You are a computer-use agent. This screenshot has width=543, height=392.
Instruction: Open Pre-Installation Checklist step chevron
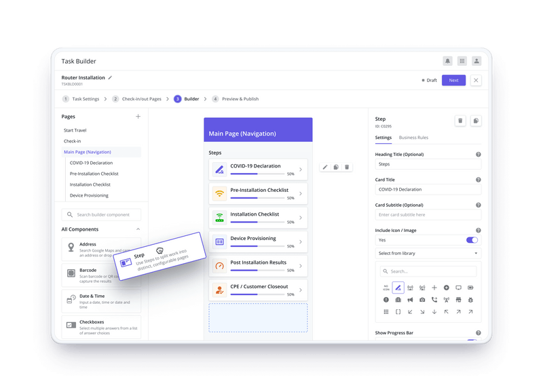pyautogui.click(x=301, y=193)
